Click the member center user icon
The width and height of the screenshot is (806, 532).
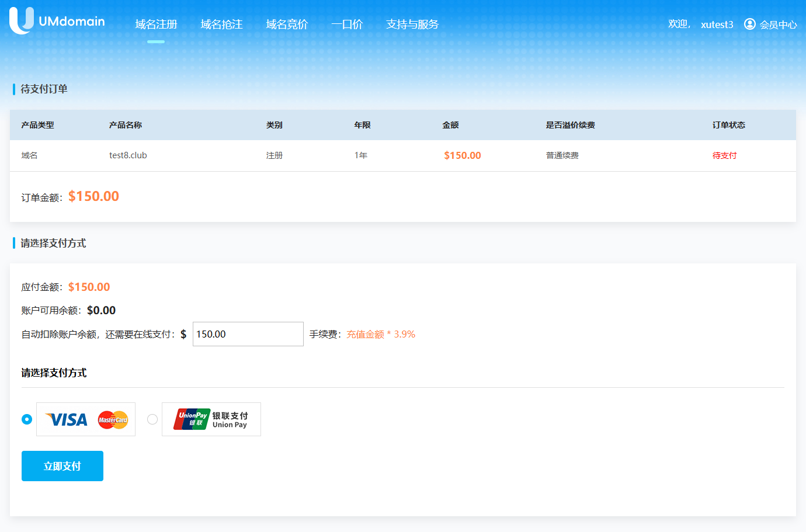tap(749, 24)
